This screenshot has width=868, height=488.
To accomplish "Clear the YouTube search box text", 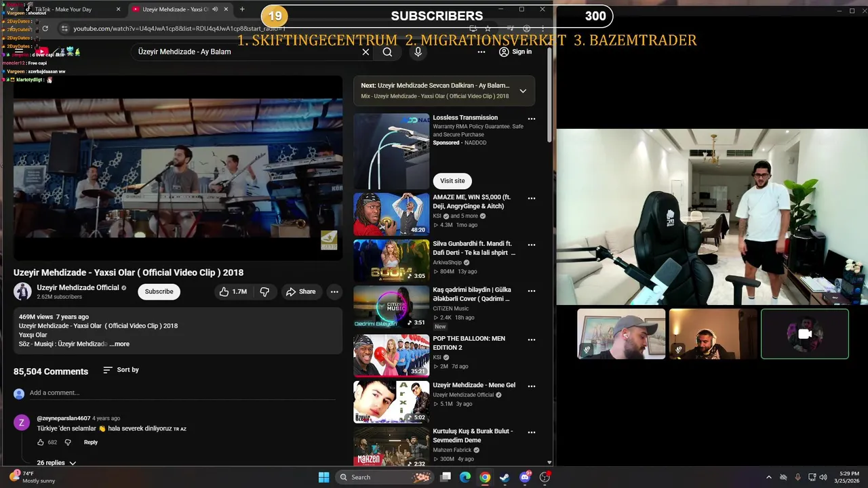I will [366, 52].
